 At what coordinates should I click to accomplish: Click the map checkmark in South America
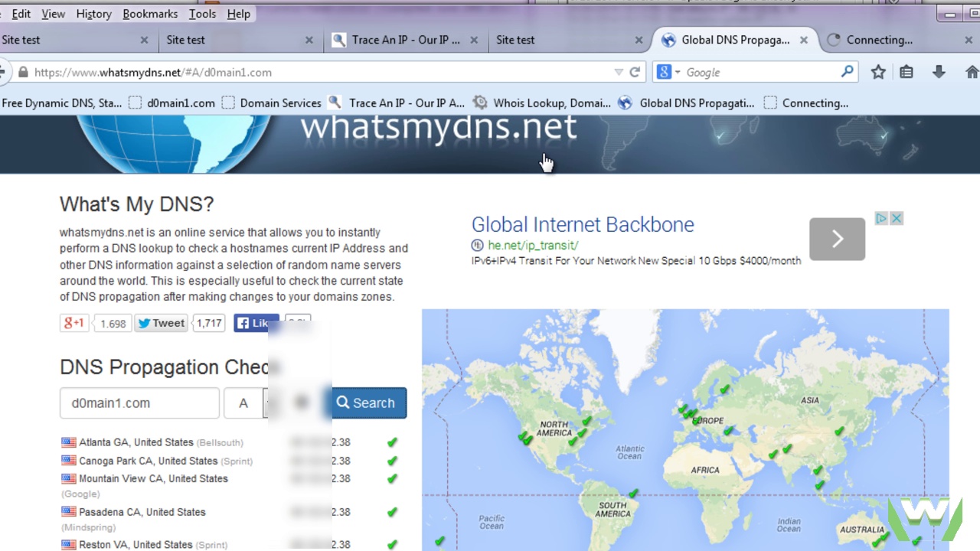tap(634, 494)
